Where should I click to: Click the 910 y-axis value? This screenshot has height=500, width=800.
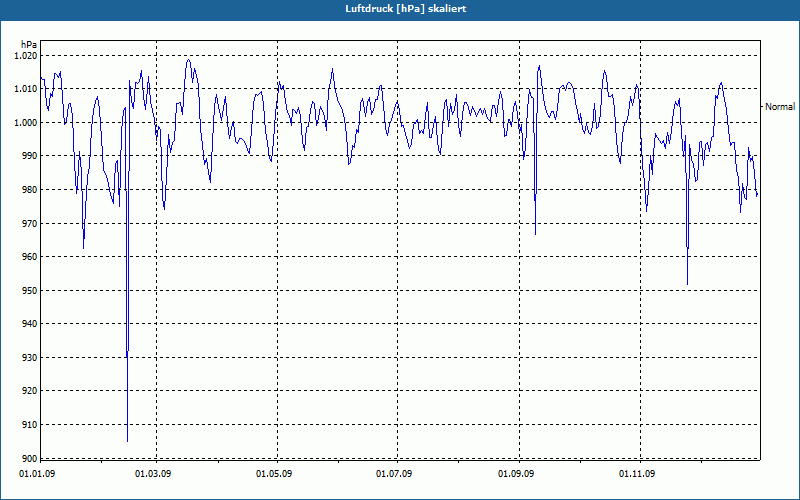pos(31,424)
